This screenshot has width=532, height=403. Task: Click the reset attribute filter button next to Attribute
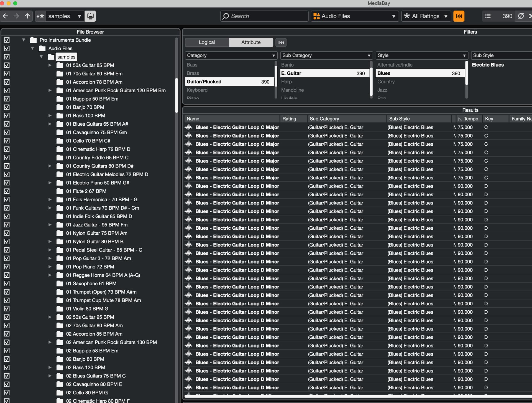click(x=281, y=42)
